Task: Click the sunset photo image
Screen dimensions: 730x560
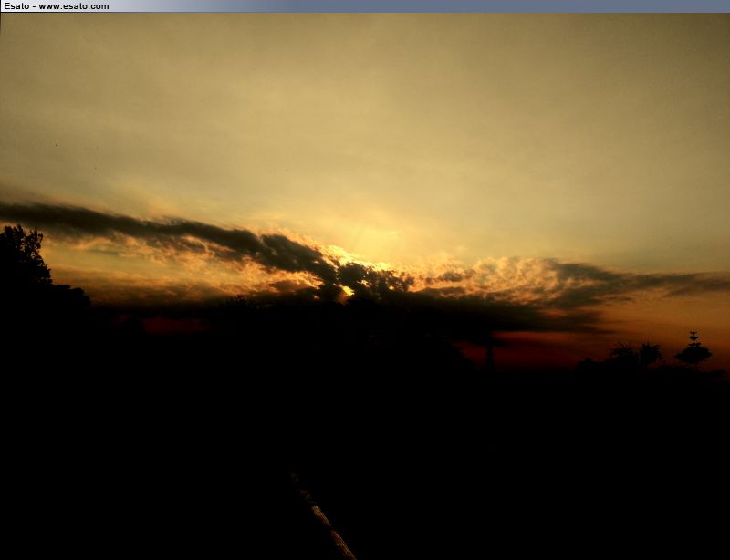Action: pos(365,286)
